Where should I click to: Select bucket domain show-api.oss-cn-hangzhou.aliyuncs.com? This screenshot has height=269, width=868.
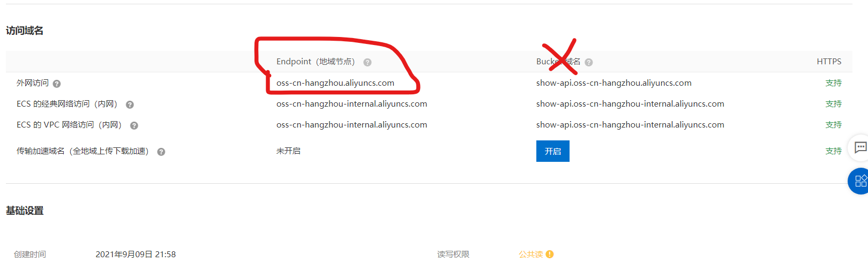click(x=613, y=83)
